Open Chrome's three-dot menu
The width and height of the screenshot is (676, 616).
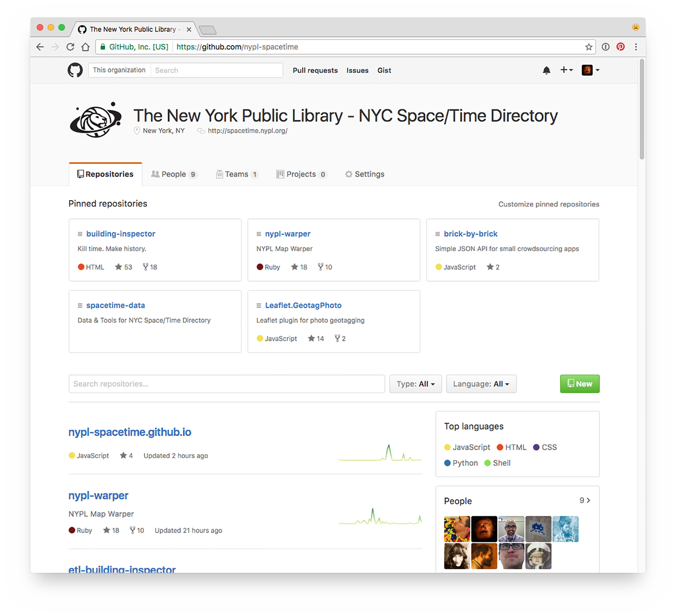pyautogui.click(x=636, y=47)
